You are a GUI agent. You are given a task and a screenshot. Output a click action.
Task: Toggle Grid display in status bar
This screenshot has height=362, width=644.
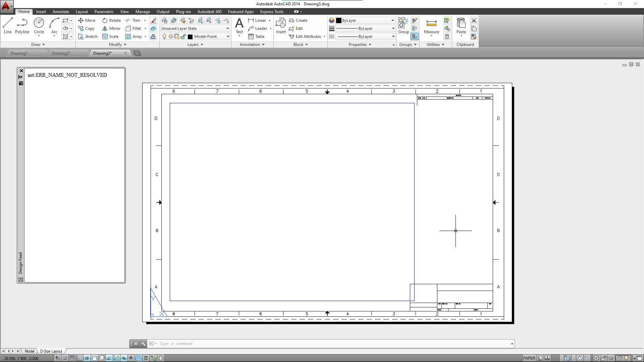coord(72,358)
